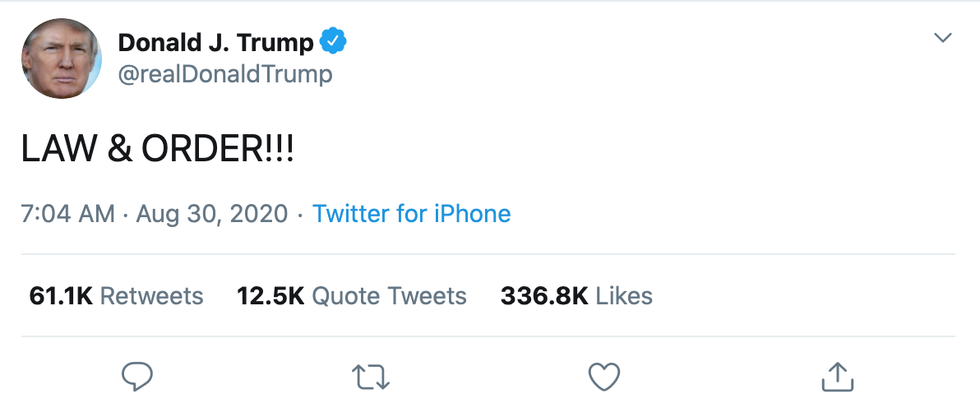Open the Quote Tweets label list
Viewport: 980px width, 413px height.
(x=389, y=296)
